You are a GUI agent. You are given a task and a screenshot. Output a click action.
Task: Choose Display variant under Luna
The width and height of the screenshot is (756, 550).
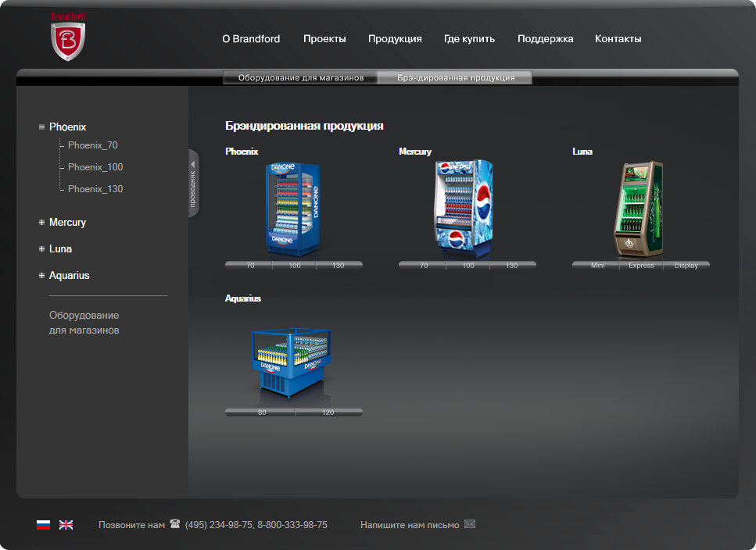pos(686,266)
